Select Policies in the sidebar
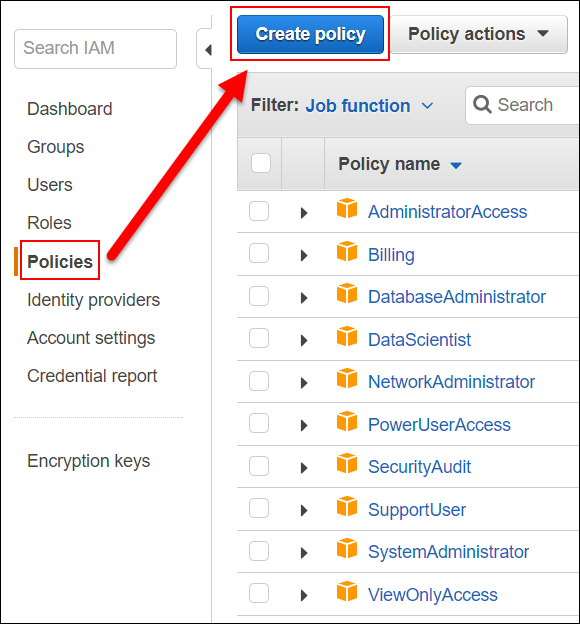 click(60, 261)
